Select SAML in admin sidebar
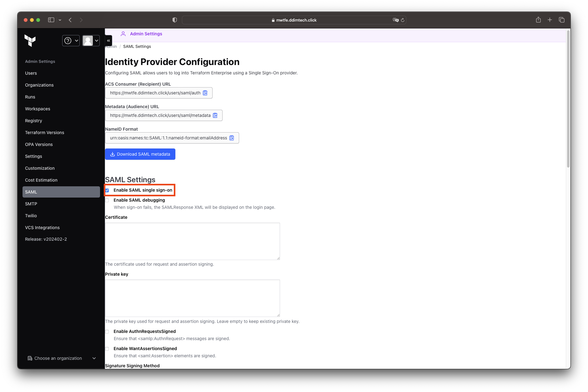Image resolution: width=588 pixels, height=392 pixels. click(61, 192)
